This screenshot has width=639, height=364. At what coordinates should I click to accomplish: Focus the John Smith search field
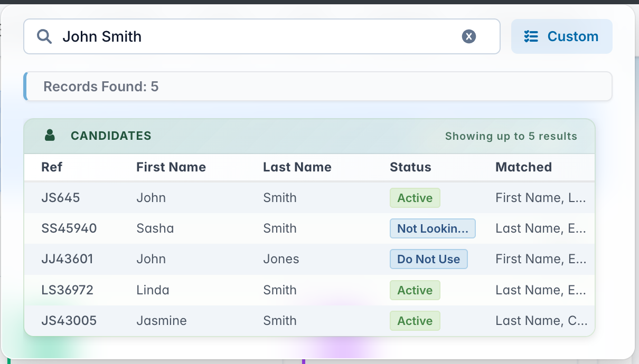[x=262, y=36]
